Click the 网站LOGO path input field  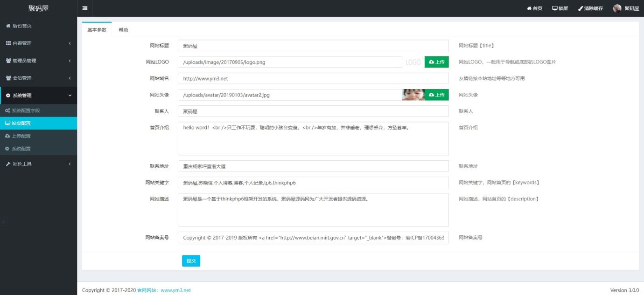(x=290, y=62)
